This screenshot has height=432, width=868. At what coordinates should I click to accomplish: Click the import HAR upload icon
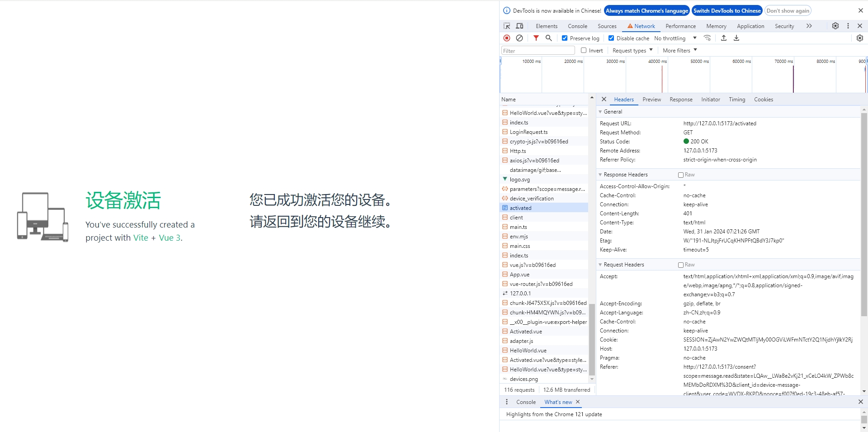[x=723, y=38]
